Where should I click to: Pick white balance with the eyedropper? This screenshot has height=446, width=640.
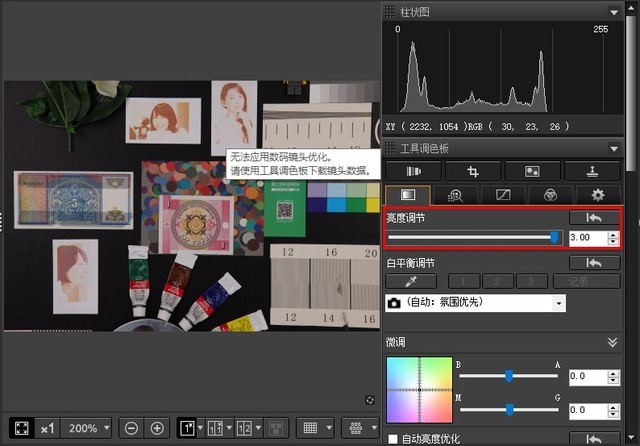tap(411, 281)
